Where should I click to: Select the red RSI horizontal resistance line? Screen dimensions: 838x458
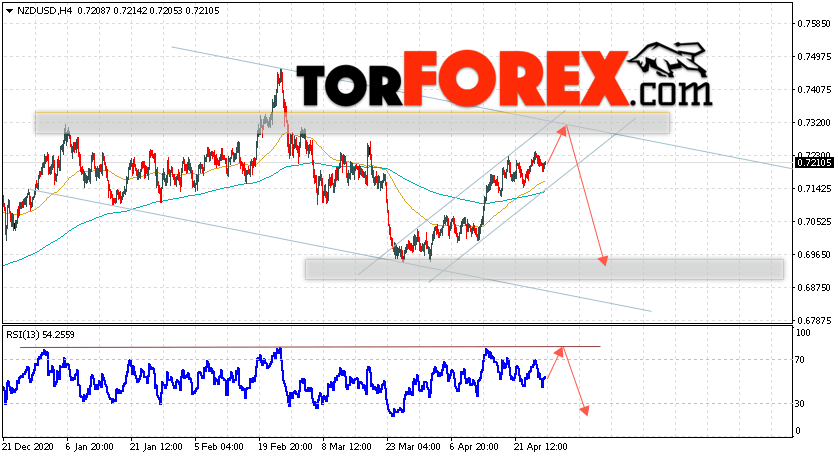[x=310, y=347]
